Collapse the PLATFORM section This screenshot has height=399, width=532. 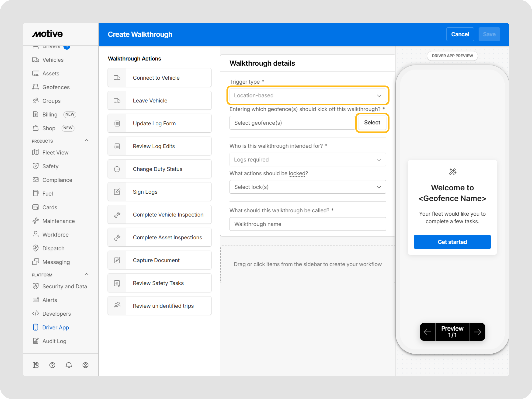(87, 274)
